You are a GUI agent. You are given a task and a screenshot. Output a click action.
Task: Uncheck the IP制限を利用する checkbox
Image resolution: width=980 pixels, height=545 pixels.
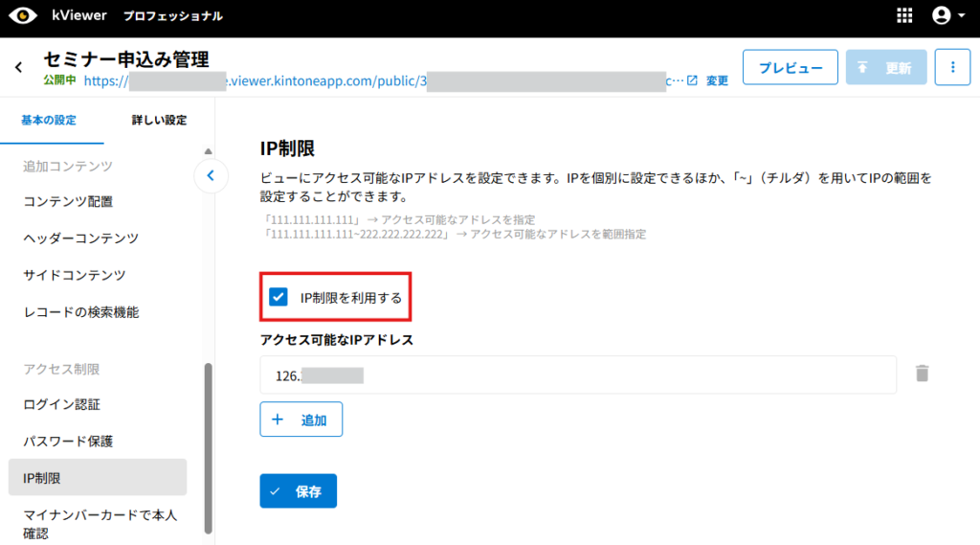(278, 297)
